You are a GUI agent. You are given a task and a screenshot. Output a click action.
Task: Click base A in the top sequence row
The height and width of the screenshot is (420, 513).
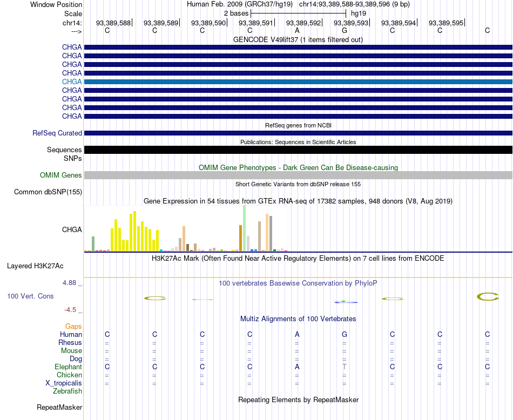click(x=297, y=30)
